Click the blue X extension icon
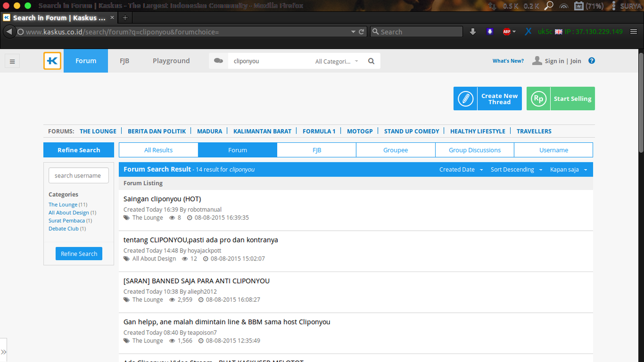The image size is (644, 362). pyautogui.click(x=528, y=32)
